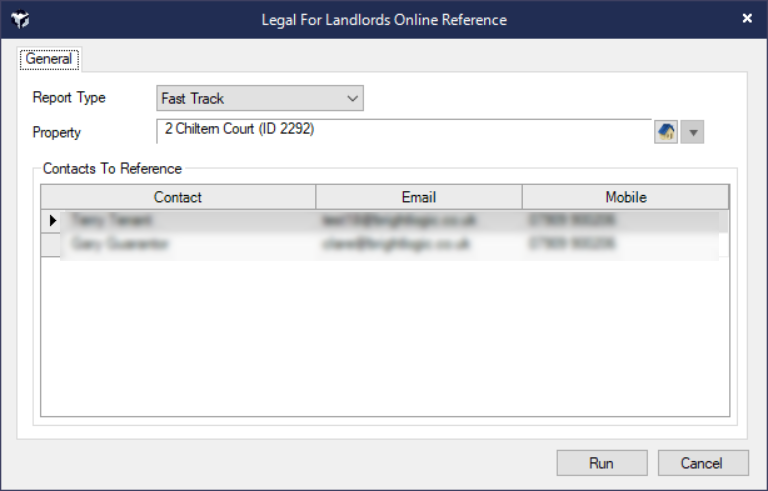Select the second contact row header
This screenshot has height=491, width=768.
pyautogui.click(x=50, y=244)
